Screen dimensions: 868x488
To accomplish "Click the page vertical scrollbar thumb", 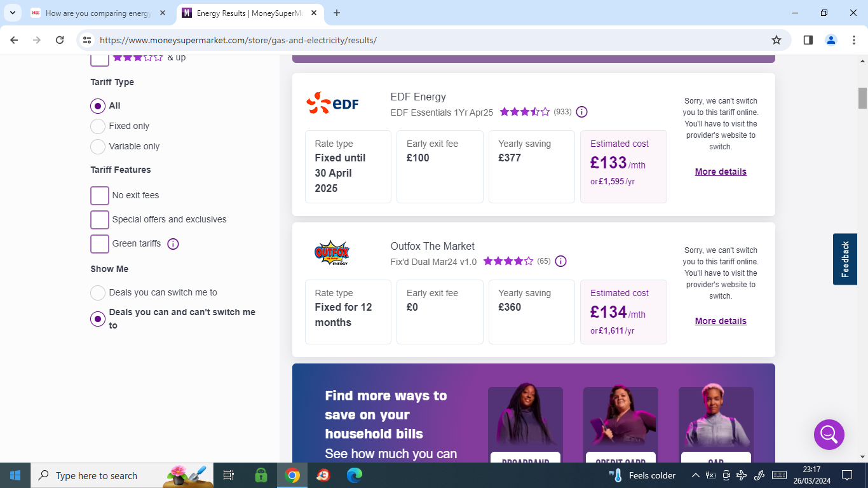I will point(862,98).
